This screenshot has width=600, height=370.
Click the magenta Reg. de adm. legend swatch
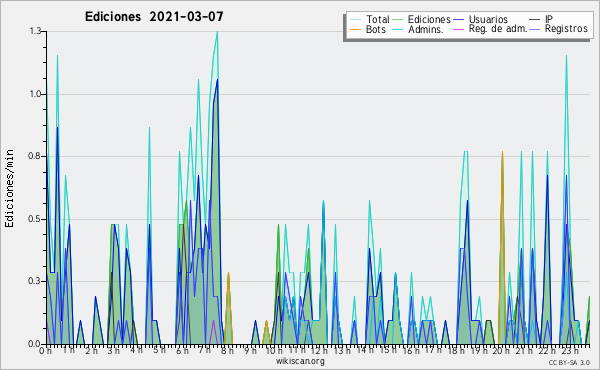(x=458, y=30)
